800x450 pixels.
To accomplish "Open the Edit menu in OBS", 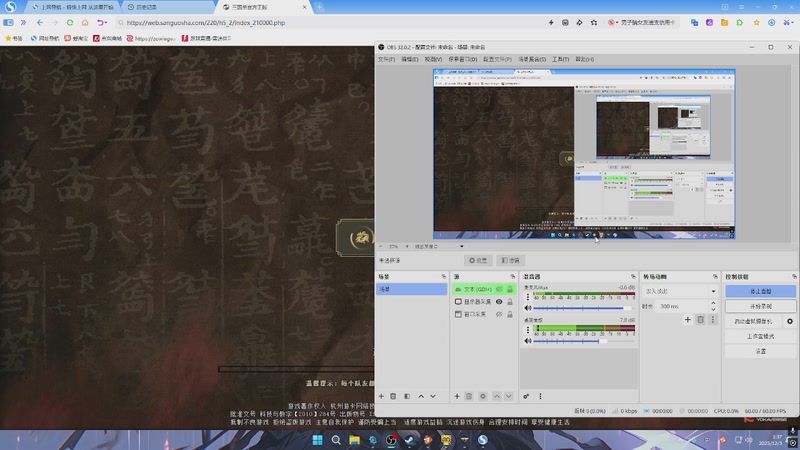I will (410, 59).
